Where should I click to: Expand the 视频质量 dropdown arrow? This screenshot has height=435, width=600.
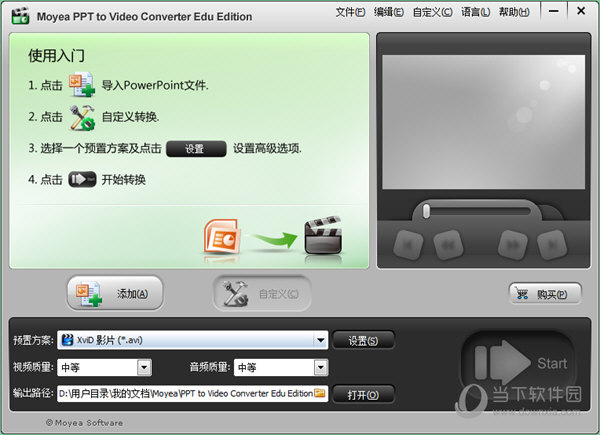click(144, 368)
